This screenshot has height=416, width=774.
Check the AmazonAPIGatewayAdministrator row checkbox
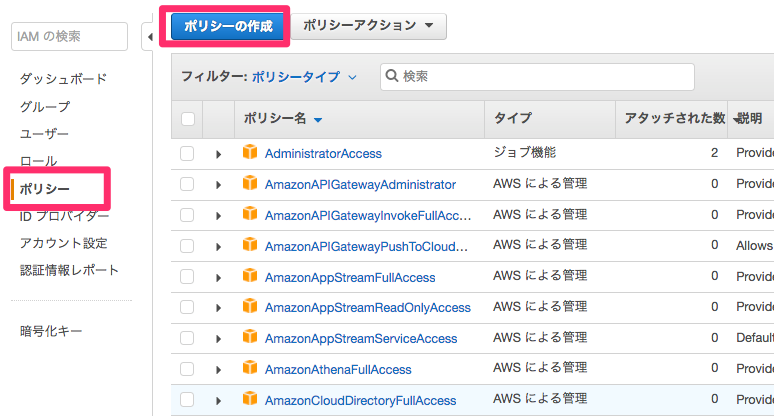tap(187, 184)
